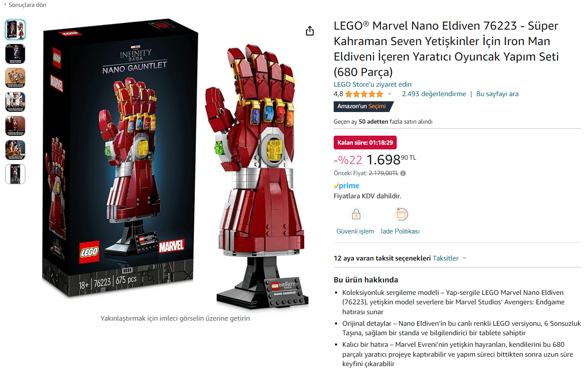588x370 pixels.
Task: Click the share icon above product image
Action: [310, 31]
